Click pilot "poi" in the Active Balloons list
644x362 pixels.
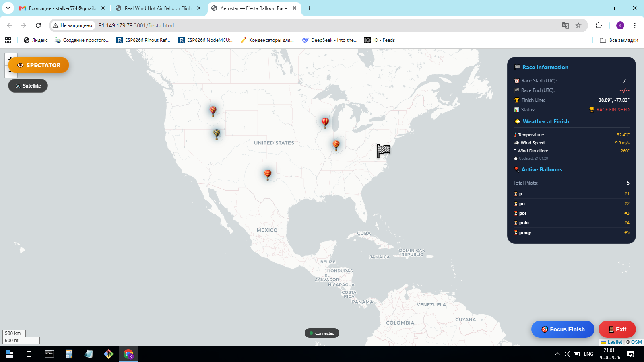click(572, 213)
